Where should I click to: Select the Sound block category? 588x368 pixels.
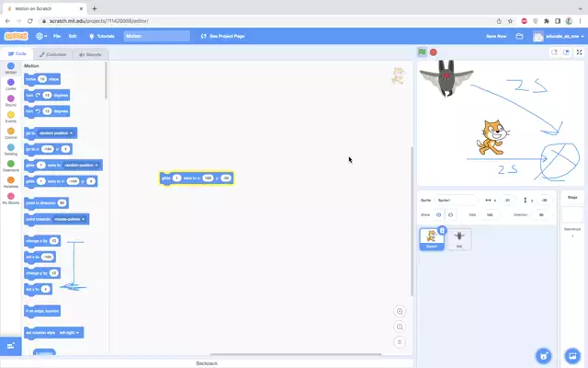click(x=10, y=100)
